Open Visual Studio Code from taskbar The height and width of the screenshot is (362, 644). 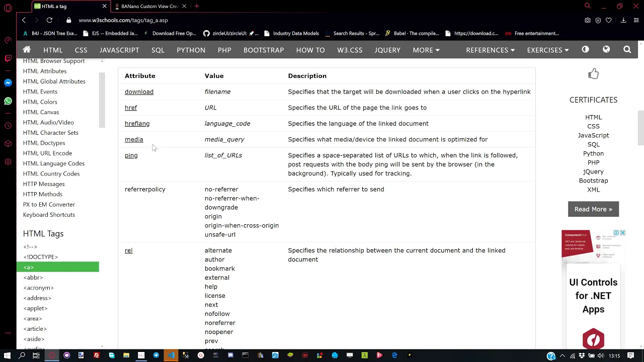pyautogui.click(x=171, y=355)
